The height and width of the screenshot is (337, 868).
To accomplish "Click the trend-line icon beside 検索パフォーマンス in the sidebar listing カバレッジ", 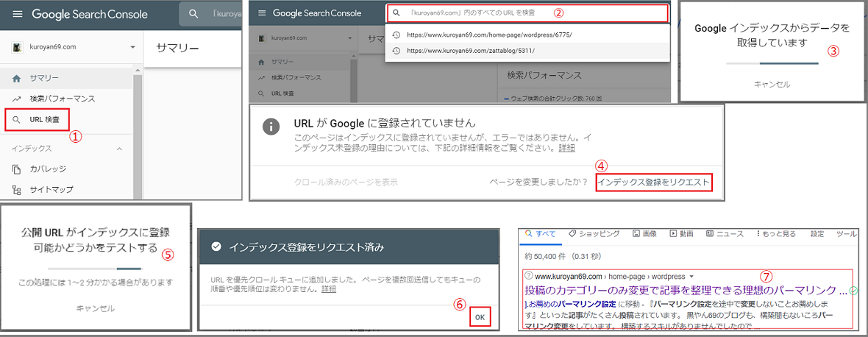I will pyautogui.click(x=17, y=99).
